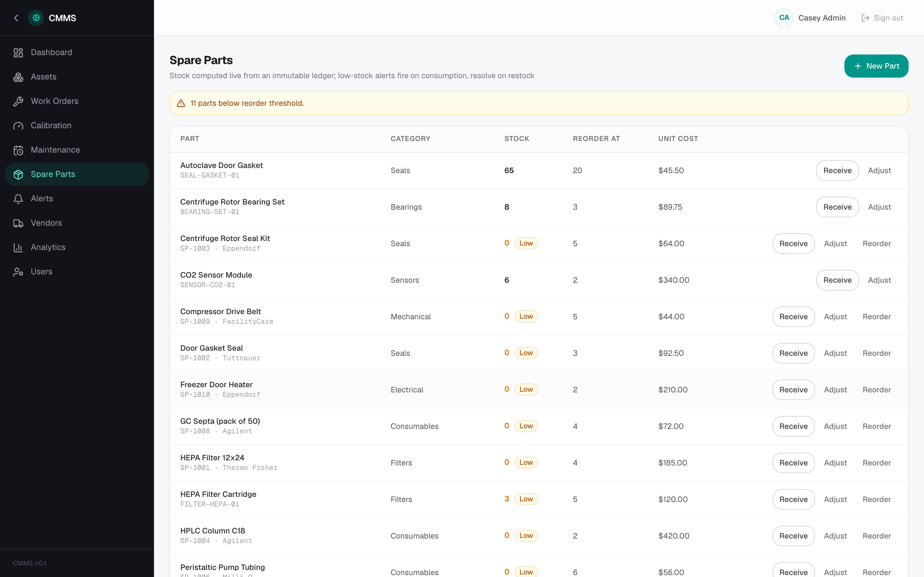Click the Vendors truck icon

(x=18, y=223)
